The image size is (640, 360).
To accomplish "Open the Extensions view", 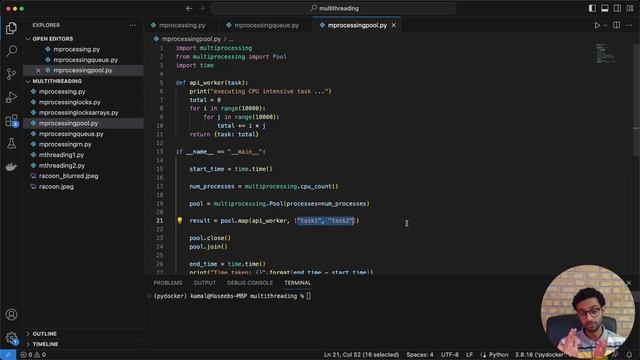I will (11, 120).
